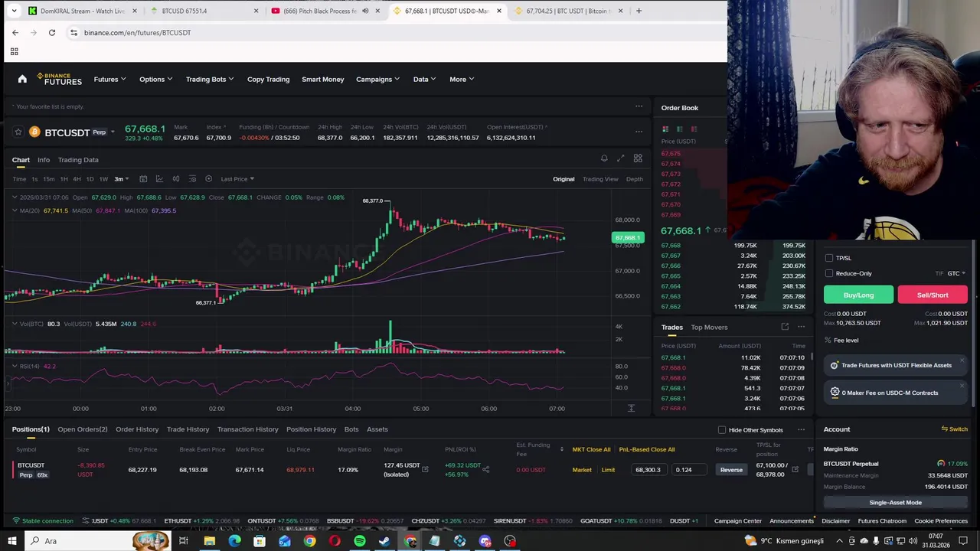The height and width of the screenshot is (551, 980).
Task: Switch to Top Movers tab
Action: click(x=709, y=328)
